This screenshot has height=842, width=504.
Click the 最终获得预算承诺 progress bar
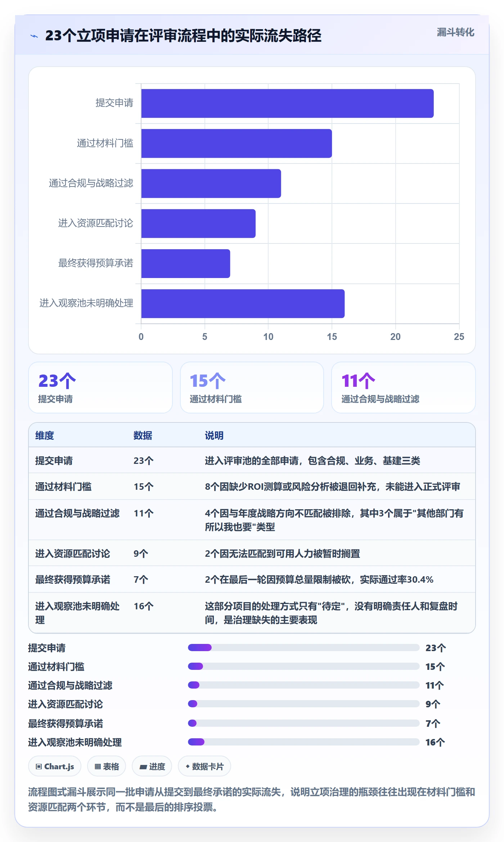point(303,723)
